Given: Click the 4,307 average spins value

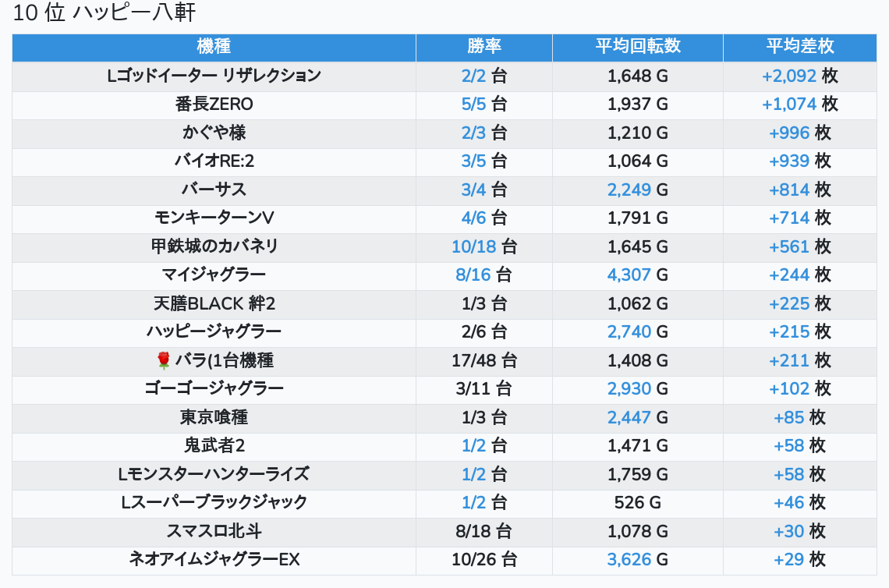Looking at the screenshot, I should coord(629,275).
